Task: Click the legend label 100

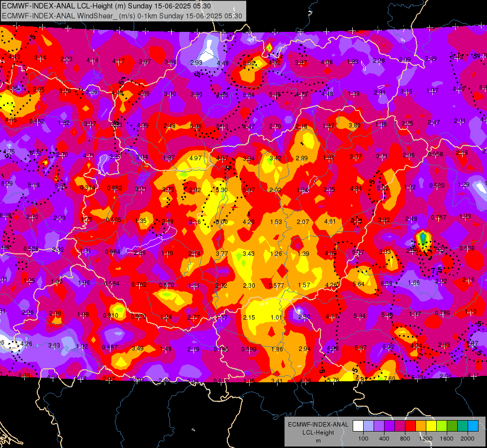Action: pyautogui.click(x=363, y=439)
